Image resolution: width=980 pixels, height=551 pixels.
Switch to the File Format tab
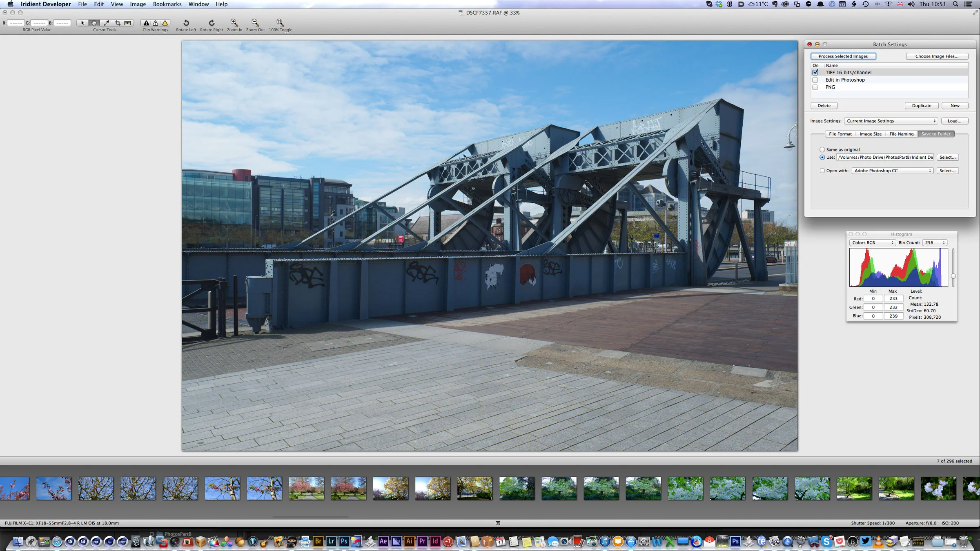click(840, 134)
